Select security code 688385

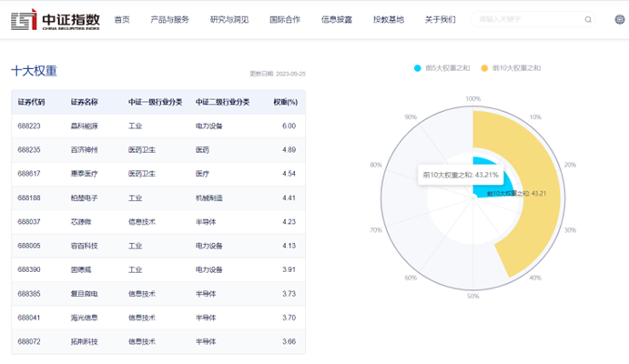pyautogui.click(x=29, y=293)
